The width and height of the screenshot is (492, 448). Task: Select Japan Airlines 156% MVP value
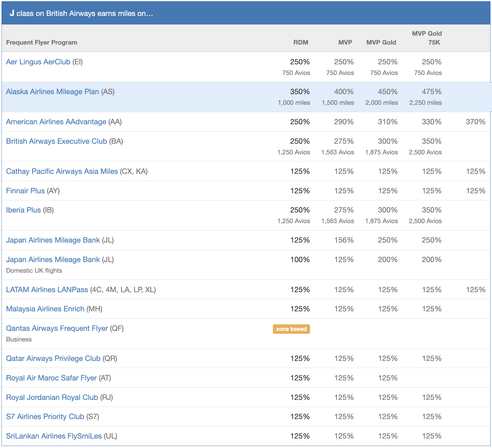pyautogui.click(x=344, y=240)
